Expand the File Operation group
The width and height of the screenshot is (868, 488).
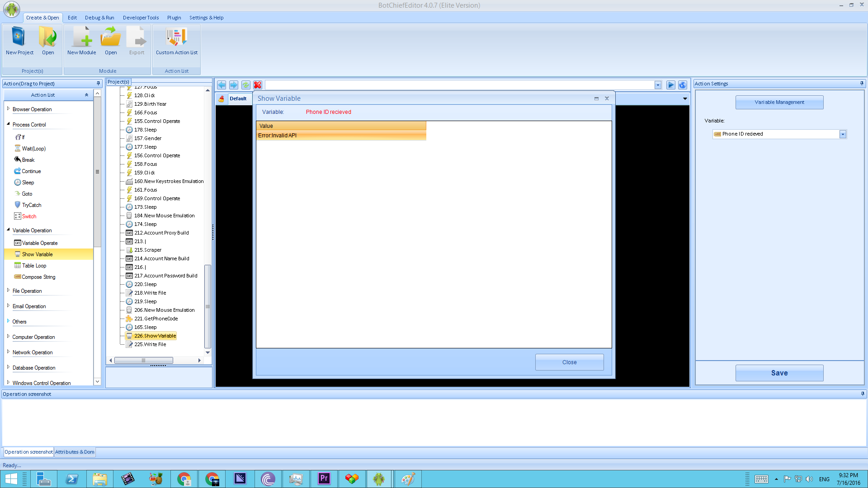tap(8, 291)
